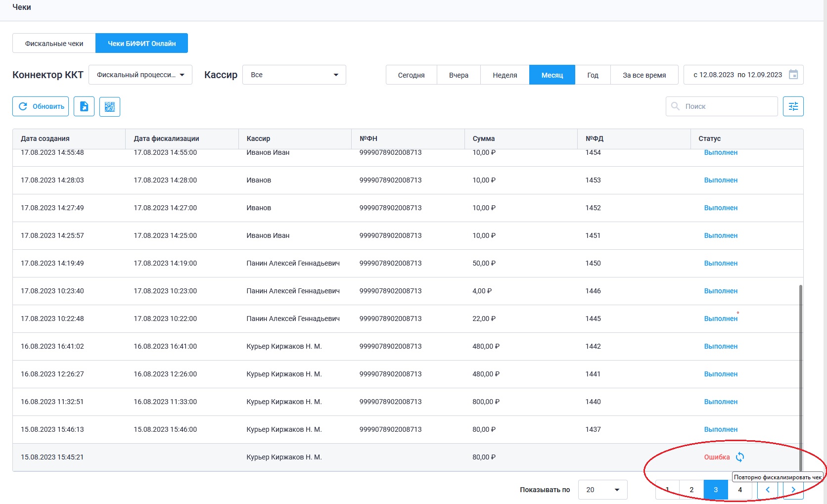Filter by Вчера period
This screenshot has width=827, height=504.
[x=459, y=75]
